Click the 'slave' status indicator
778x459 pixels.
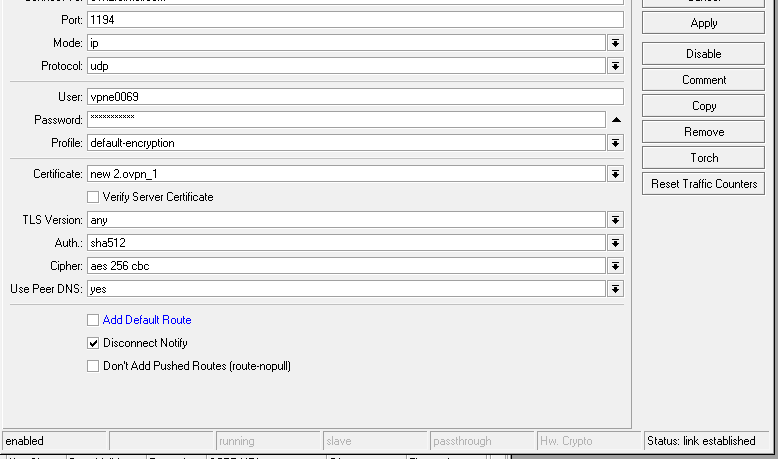click(375, 441)
